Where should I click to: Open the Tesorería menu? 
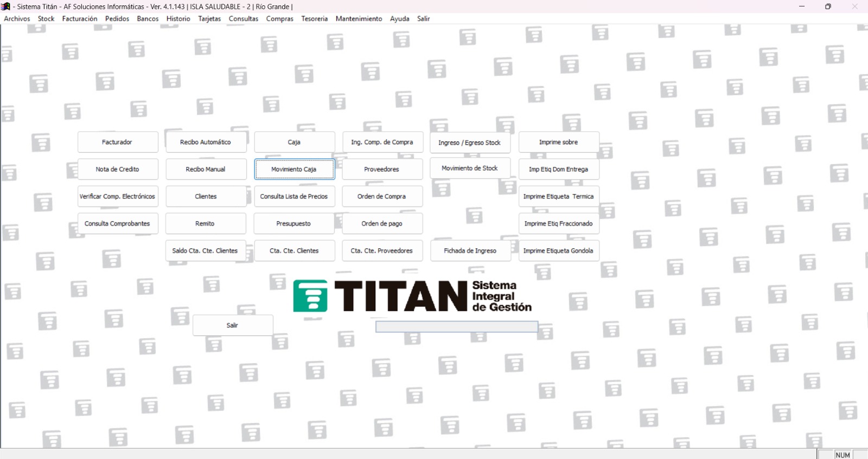pos(314,18)
